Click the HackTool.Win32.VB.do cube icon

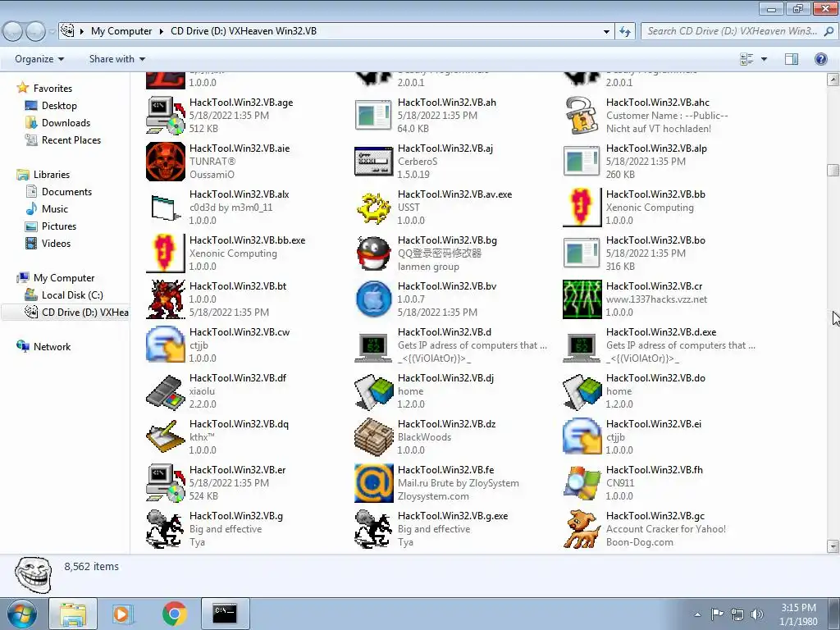tap(582, 391)
